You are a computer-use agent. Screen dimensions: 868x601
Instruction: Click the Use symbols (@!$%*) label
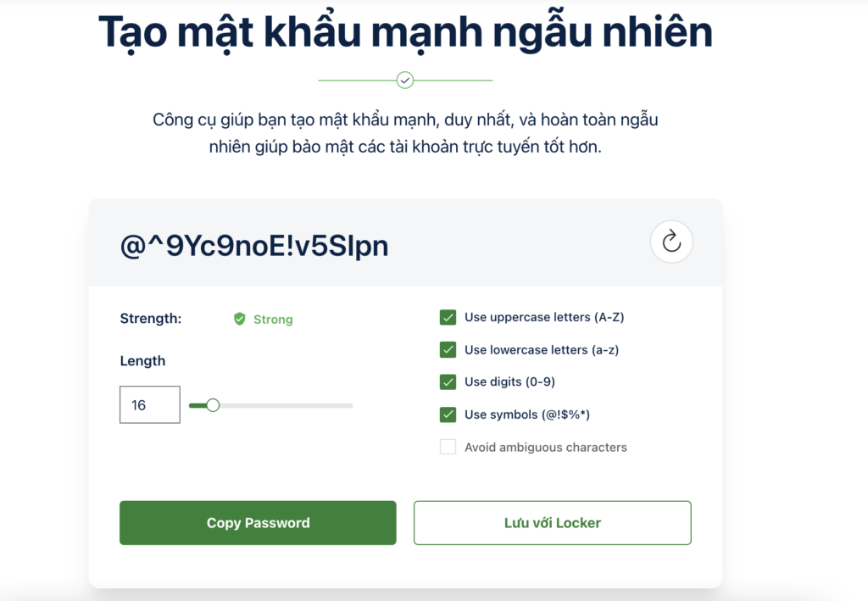click(527, 415)
